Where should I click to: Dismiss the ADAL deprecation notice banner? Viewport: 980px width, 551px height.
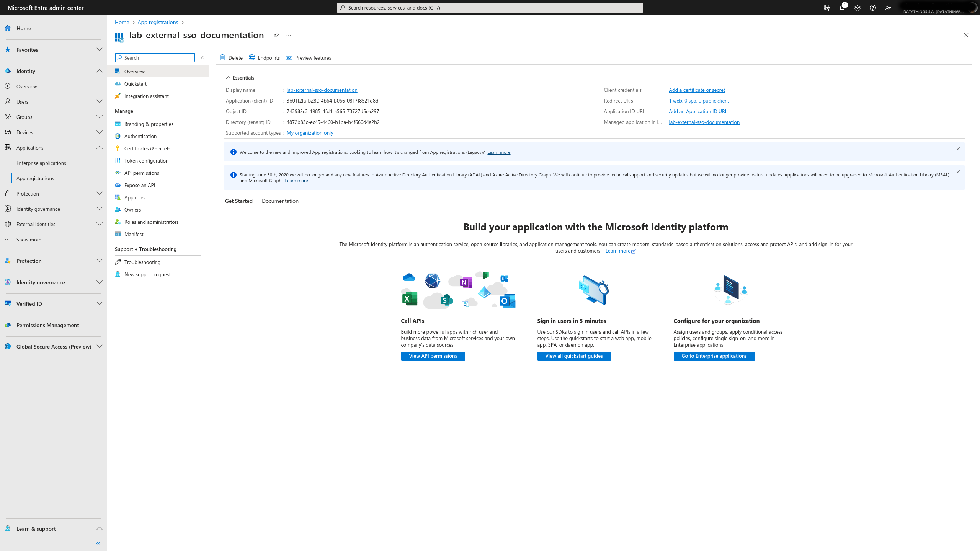[x=958, y=172]
